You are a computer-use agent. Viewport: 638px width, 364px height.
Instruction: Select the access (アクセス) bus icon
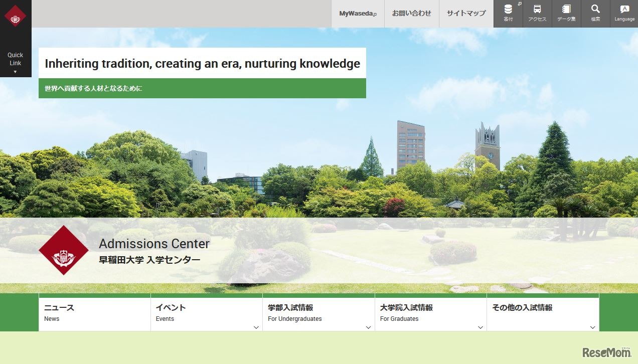[537, 11]
